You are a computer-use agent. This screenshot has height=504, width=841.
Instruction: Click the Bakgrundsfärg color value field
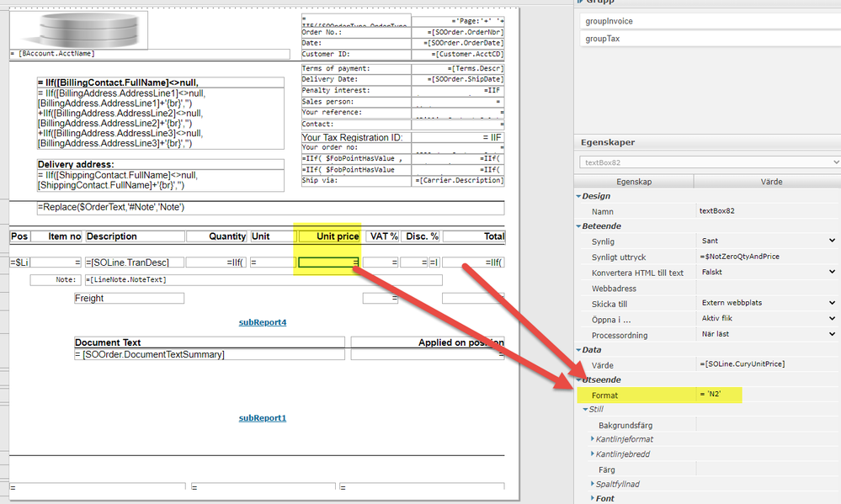(768, 425)
